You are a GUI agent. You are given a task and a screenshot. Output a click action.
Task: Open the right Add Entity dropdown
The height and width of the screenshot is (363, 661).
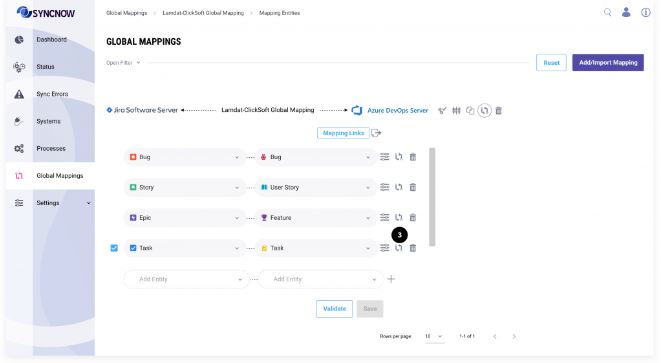pyautogui.click(x=321, y=279)
